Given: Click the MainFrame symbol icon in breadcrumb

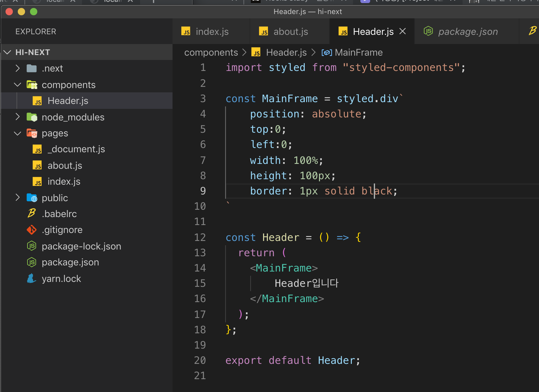Looking at the screenshot, I should coord(326,53).
